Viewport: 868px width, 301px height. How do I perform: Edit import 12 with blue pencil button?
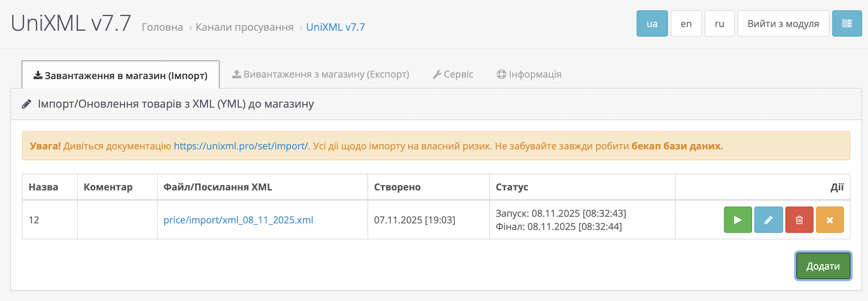coord(769,220)
